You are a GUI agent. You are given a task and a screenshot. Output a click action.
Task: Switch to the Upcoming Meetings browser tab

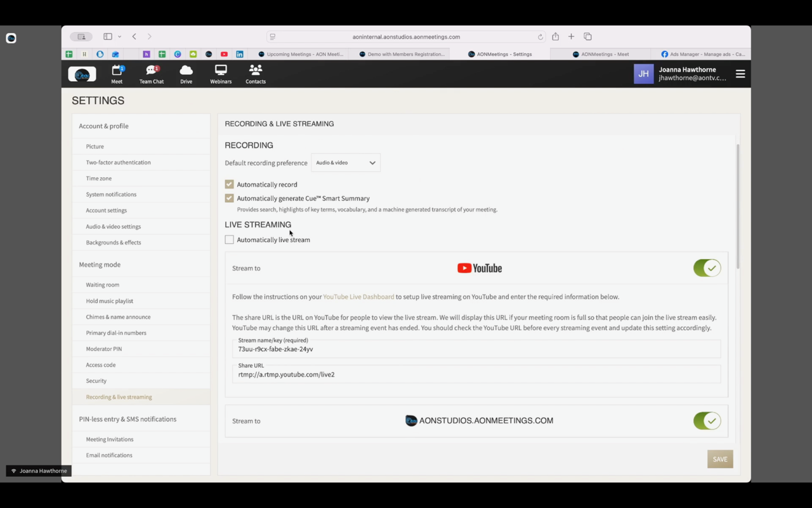tap(302, 54)
